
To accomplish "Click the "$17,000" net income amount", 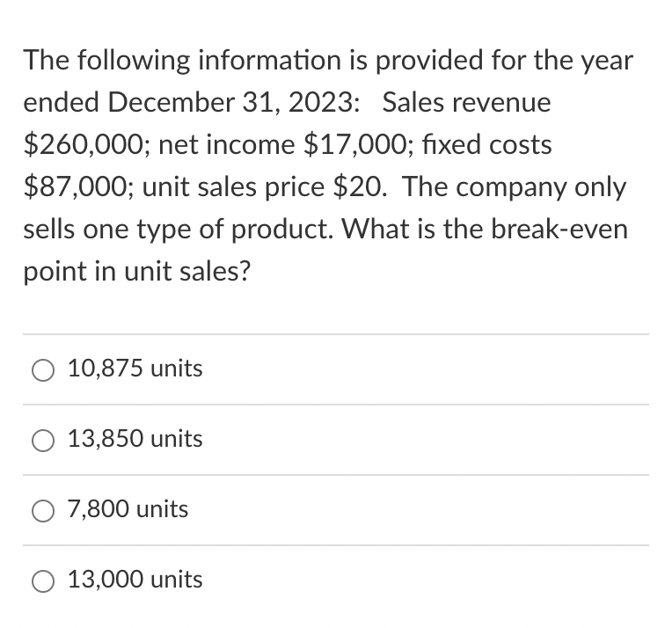I will pyautogui.click(x=356, y=144).
